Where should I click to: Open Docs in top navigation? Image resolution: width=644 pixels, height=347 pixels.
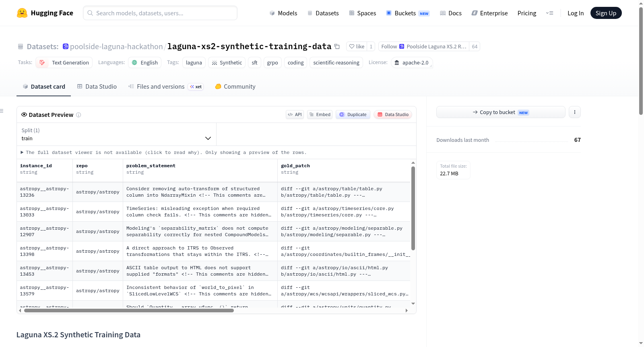point(451,13)
